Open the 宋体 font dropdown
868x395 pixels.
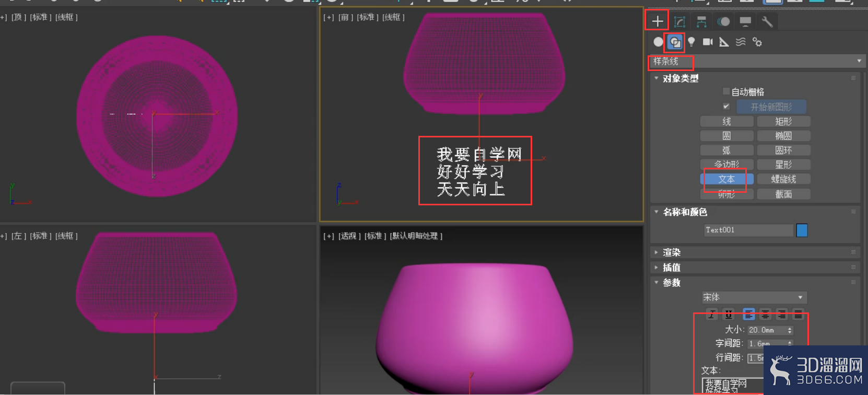pyautogui.click(x=754, y=297)
